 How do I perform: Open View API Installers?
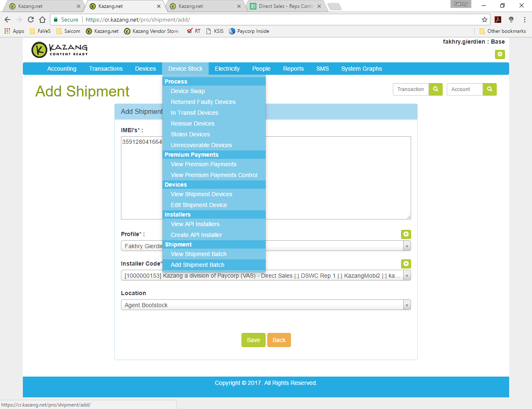click(214, 224)
